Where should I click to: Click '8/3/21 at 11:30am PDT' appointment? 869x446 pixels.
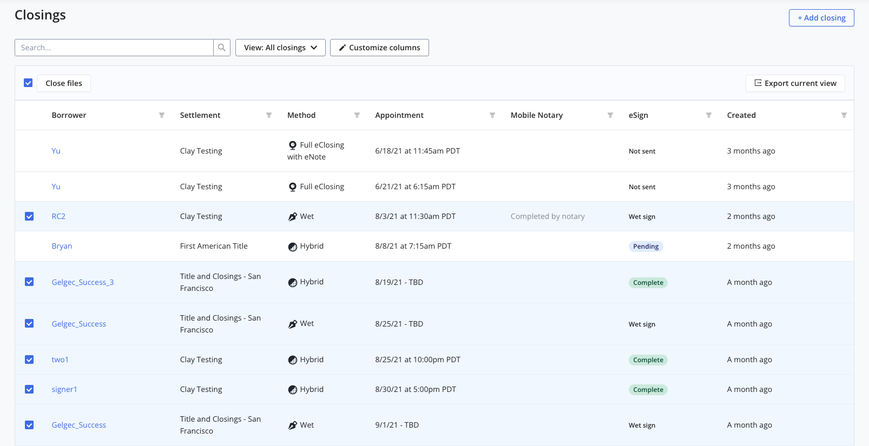tap(415, 217)
